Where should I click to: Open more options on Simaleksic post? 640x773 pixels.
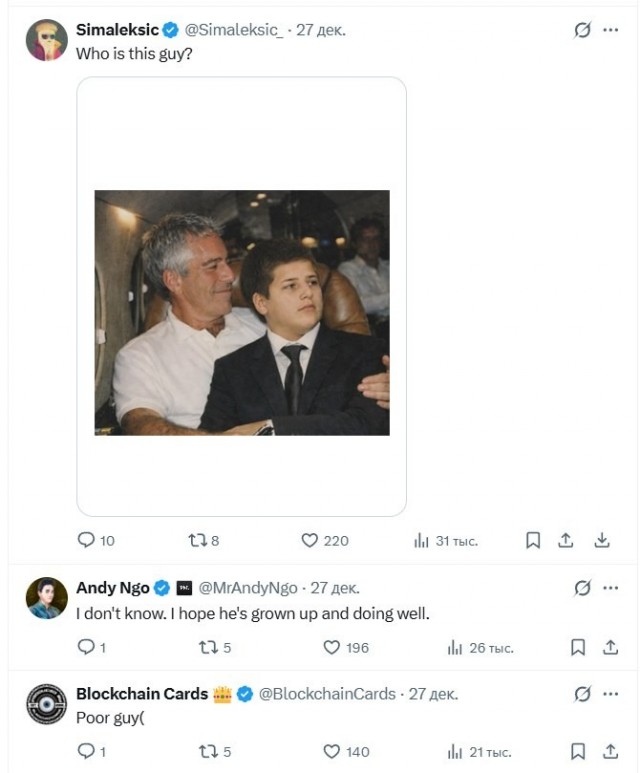coord(610,30)
